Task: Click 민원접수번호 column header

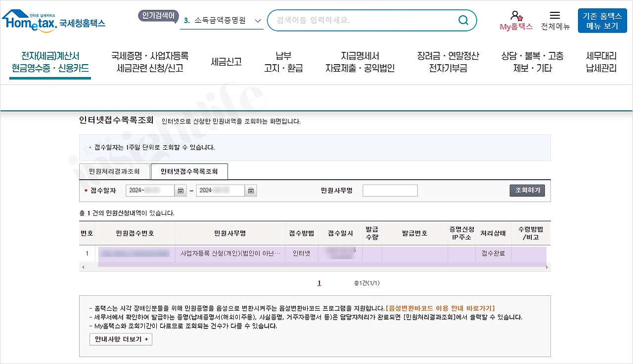Action: click(135, 233)
